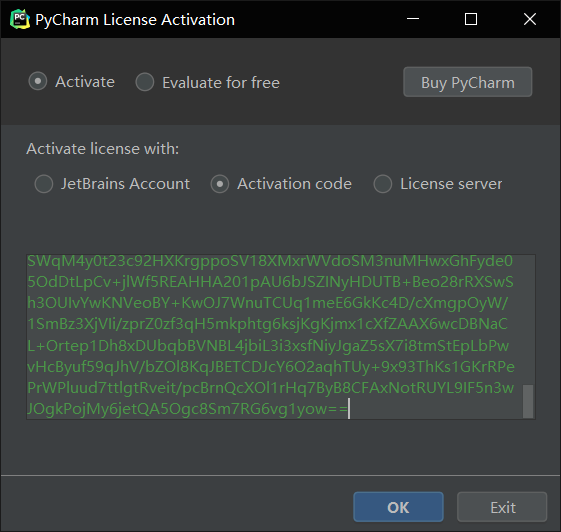
Task: Switch to License server option
Action: click(383, 184)
